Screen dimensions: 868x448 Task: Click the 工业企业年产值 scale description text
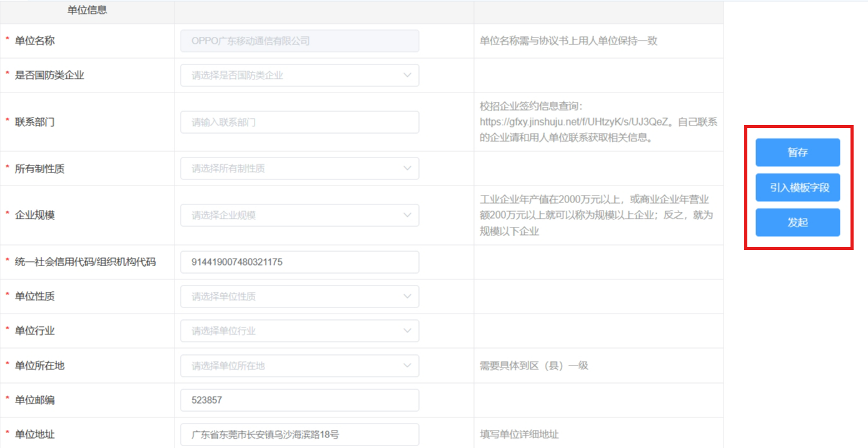tap(594, 216)
